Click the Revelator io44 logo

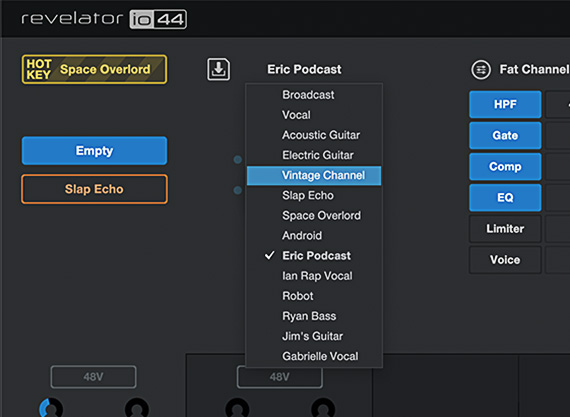[104, 19]
